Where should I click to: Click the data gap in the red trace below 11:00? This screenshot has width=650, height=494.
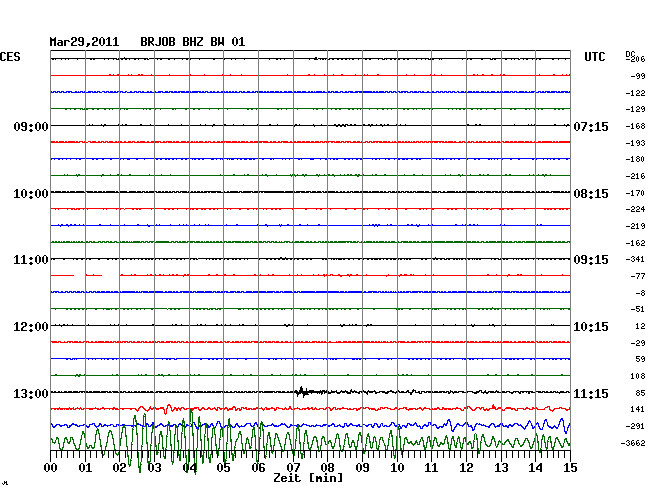click(111, 275)
